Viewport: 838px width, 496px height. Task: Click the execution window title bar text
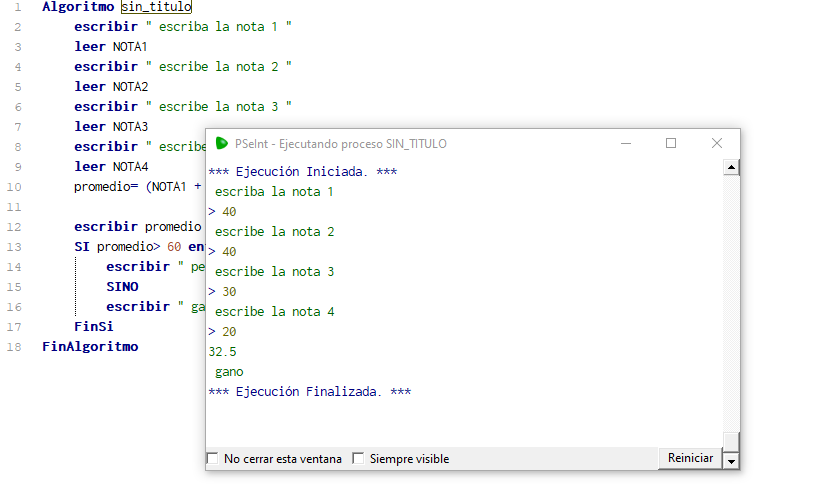tap(340, 143)
